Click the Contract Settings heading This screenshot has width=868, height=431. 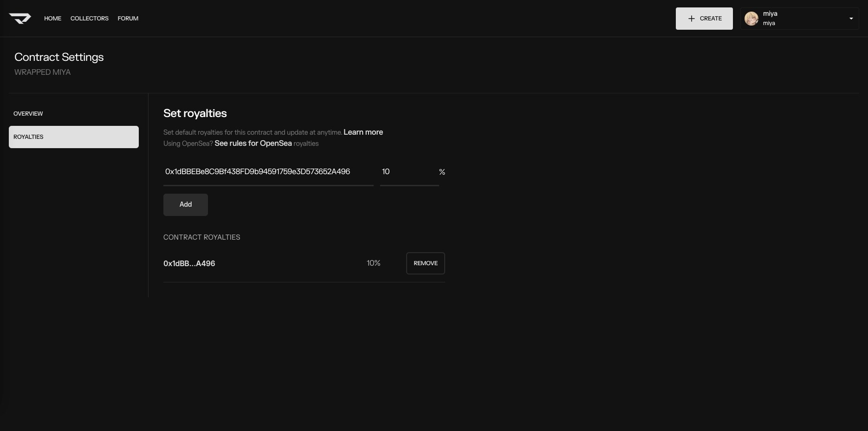59,57
